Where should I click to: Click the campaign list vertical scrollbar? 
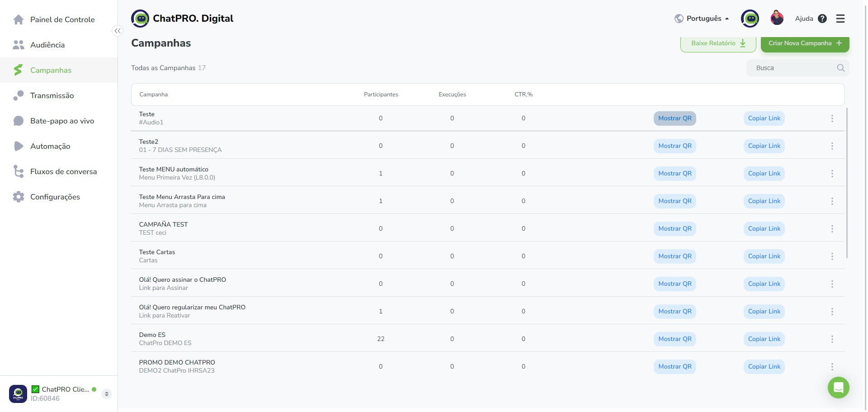click(847, 183)
